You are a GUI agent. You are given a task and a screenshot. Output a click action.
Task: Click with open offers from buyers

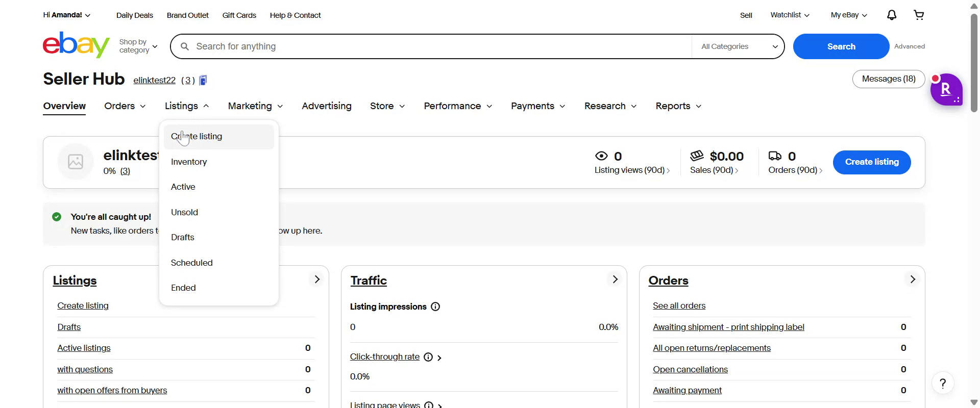(x=112, y=391)
